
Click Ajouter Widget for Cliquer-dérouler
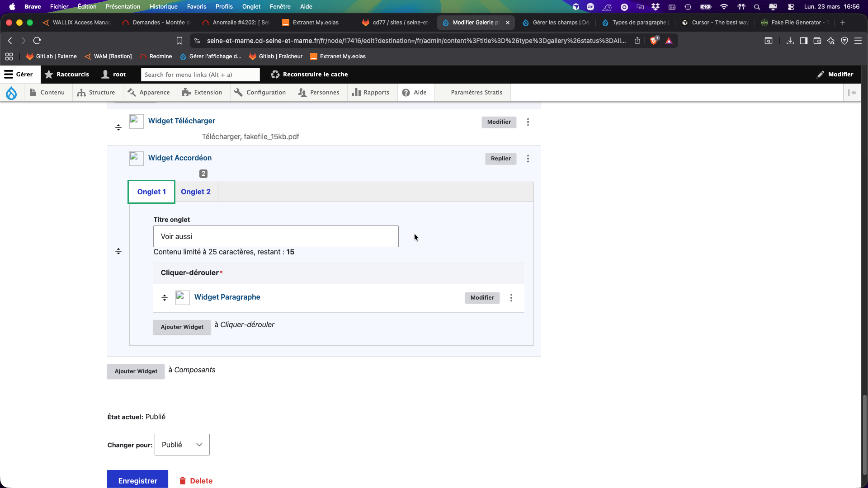[x=182, y=327]
